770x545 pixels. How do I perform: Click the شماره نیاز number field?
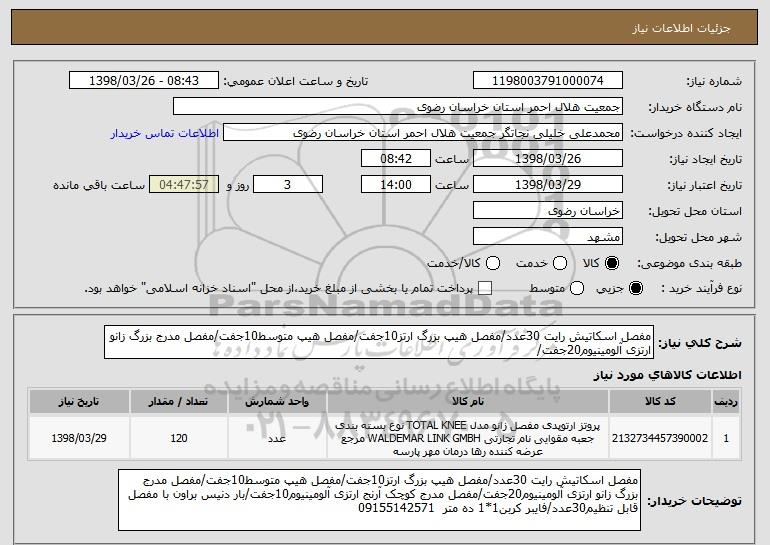(x=548, y=81)
